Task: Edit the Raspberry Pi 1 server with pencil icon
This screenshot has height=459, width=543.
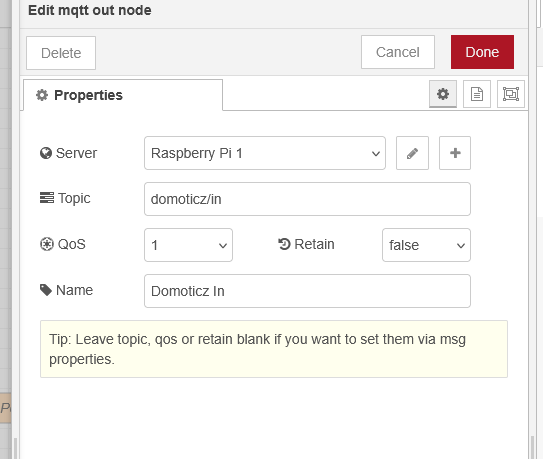Action: [412, 153]
